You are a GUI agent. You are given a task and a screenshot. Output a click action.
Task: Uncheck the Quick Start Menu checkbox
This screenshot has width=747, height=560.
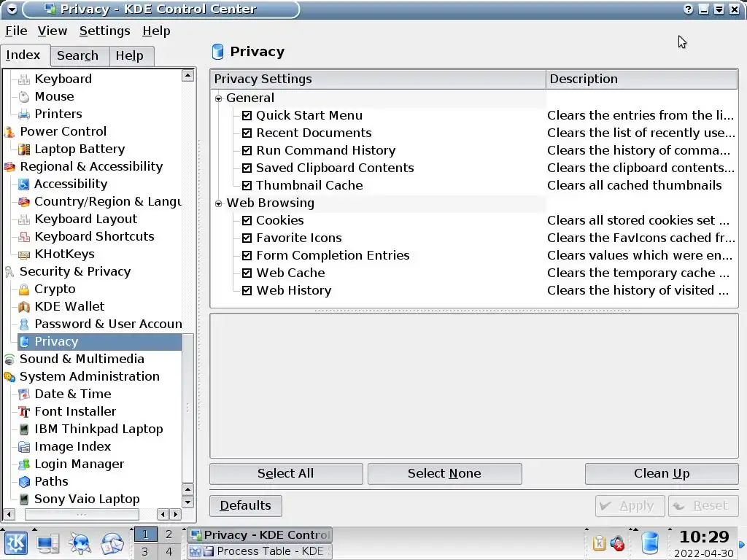coord(247,116)
